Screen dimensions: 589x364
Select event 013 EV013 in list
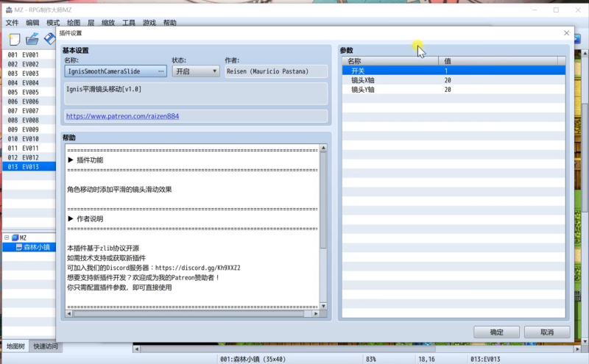(x=29, y=167)
